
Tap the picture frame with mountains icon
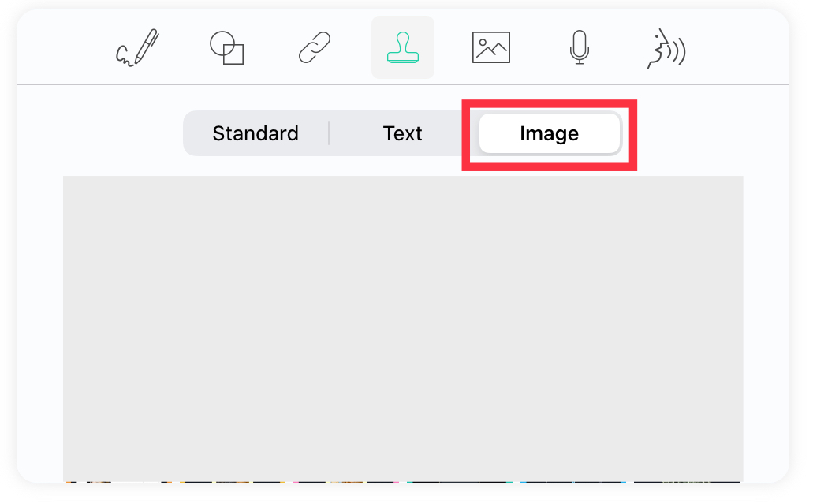pos(491,47)
